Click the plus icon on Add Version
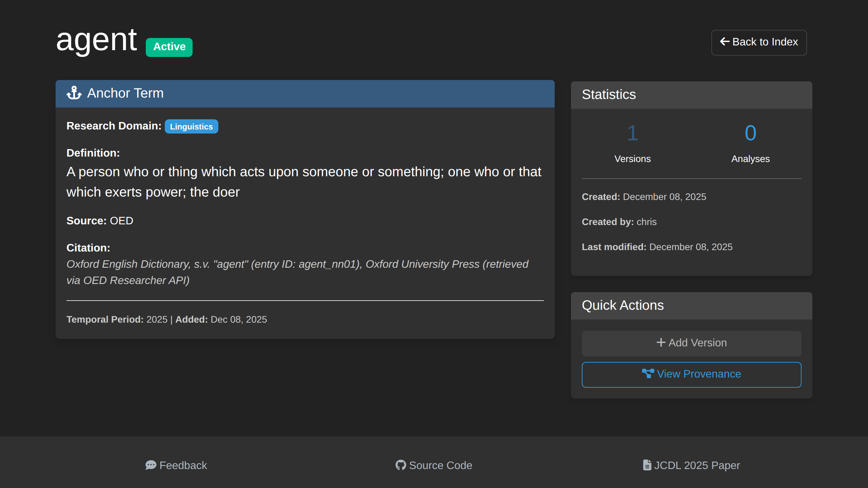The width and height of the screenshot is (868, 488). pyautogui.click(x=660, y=342)
